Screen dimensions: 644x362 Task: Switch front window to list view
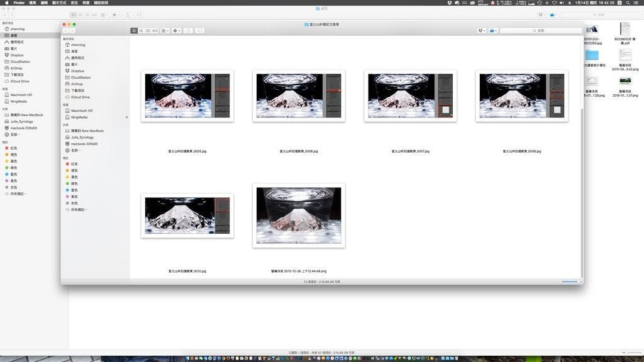[141, 31]
